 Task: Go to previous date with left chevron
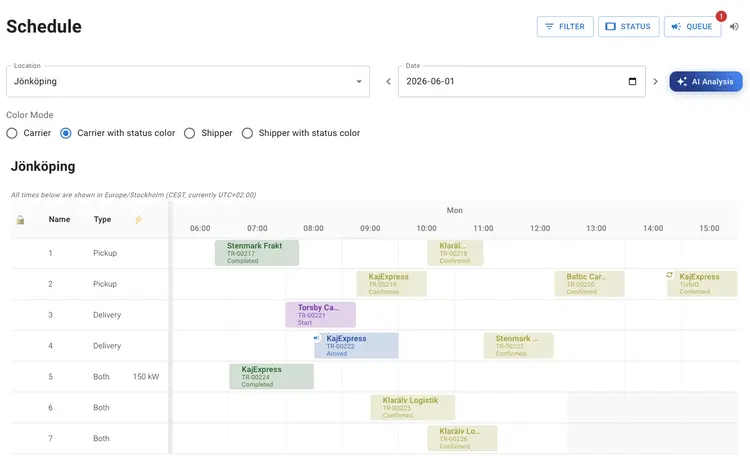point(388,81)
